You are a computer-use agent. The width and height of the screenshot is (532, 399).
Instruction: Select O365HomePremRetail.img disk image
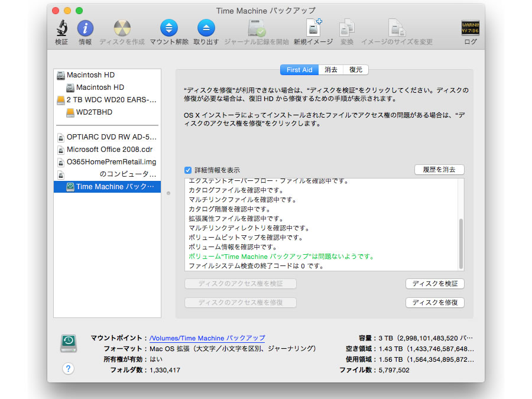tap(107, 162)
